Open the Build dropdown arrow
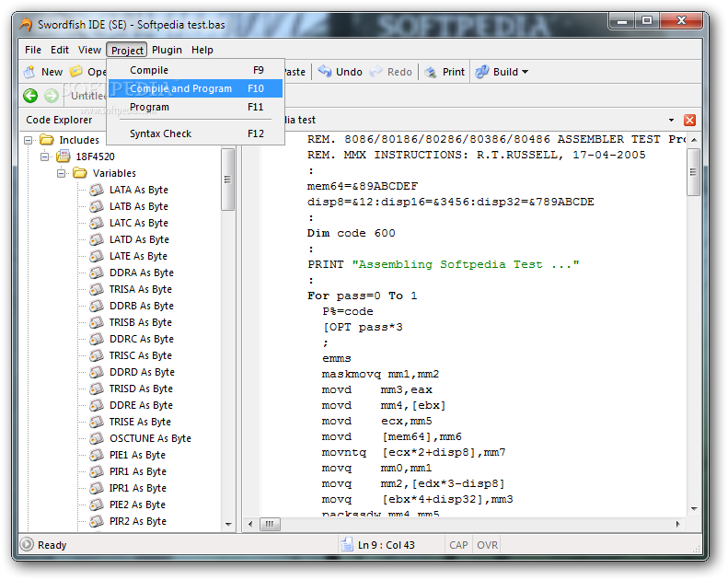 click(x=526, y=72)
